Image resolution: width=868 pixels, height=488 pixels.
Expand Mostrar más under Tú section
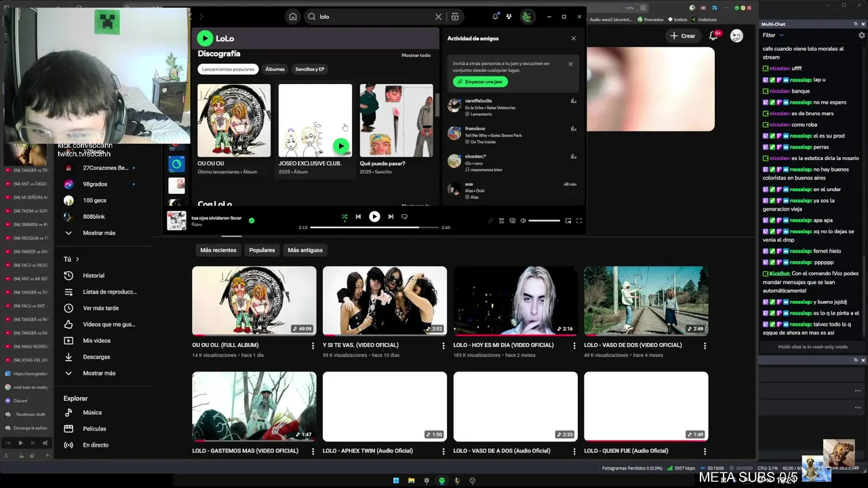tap(99, 373)
